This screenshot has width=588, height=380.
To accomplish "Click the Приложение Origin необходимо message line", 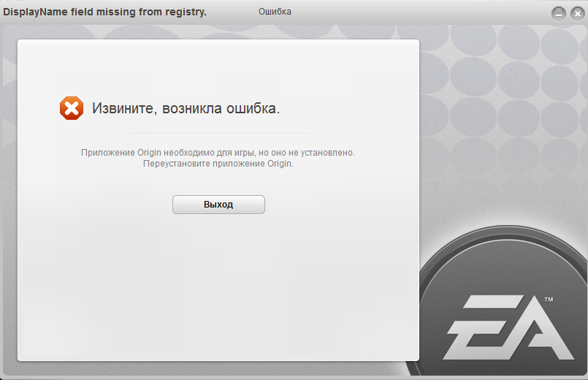I will click(x=218, y=153).
